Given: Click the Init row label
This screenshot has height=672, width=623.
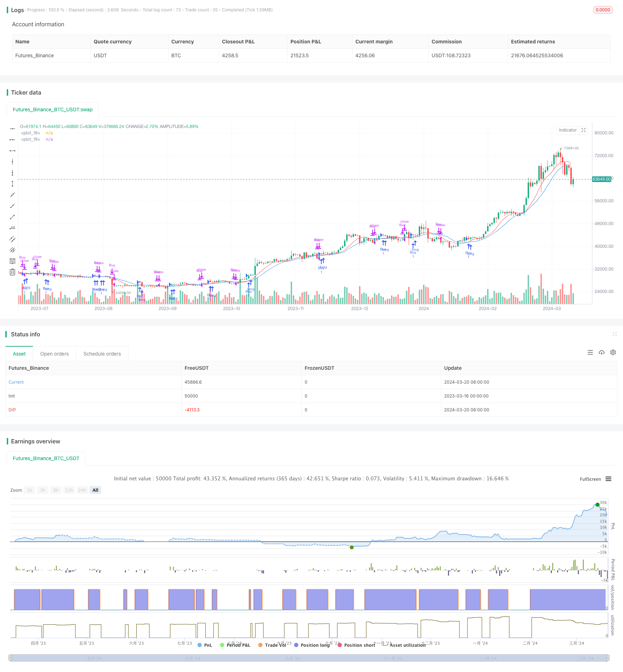Looking at the screenshot, I should pyautogui.click(x=12, y=396).
